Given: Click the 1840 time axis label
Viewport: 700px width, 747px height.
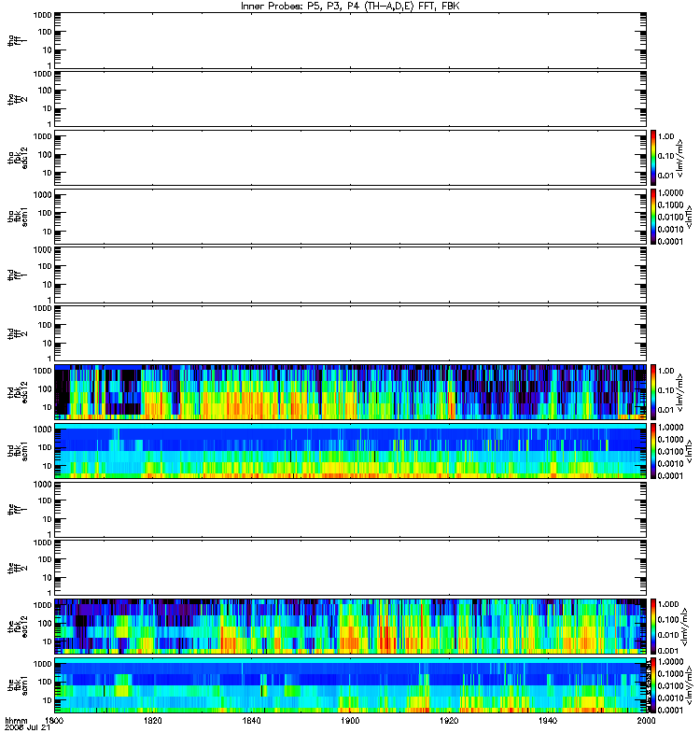Looking at the screenshot, I should click(251, 720).
